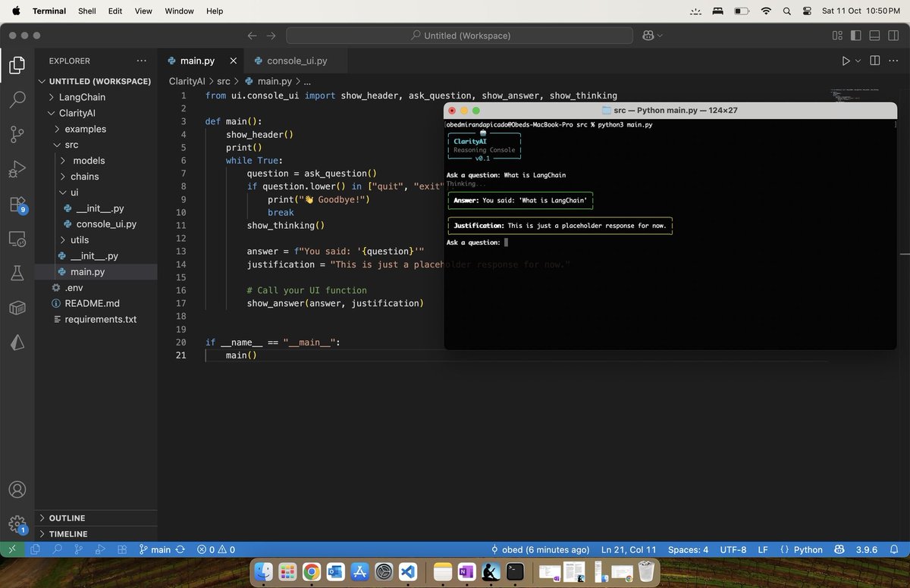The width and height of the screenshot is (910, 588).
Task: Click the main branch in status bar
Action: click(x=155, y=549)
